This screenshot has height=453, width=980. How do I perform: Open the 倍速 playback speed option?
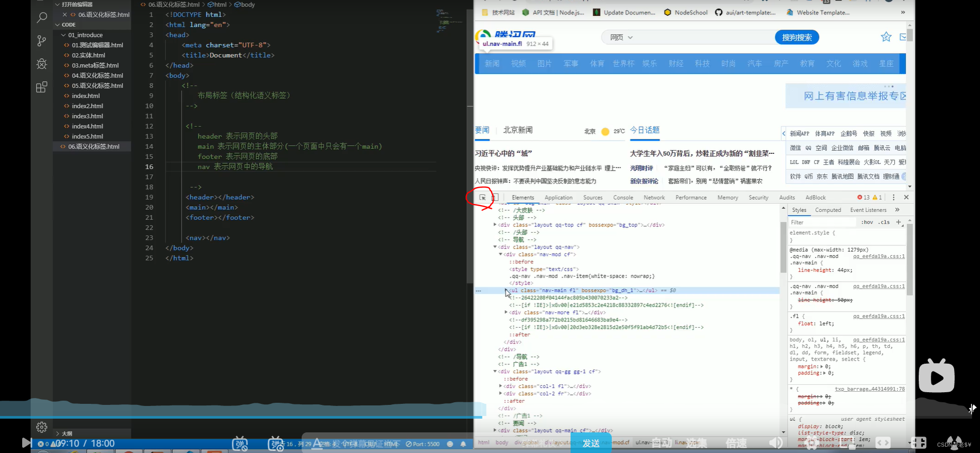coord(736,443)
